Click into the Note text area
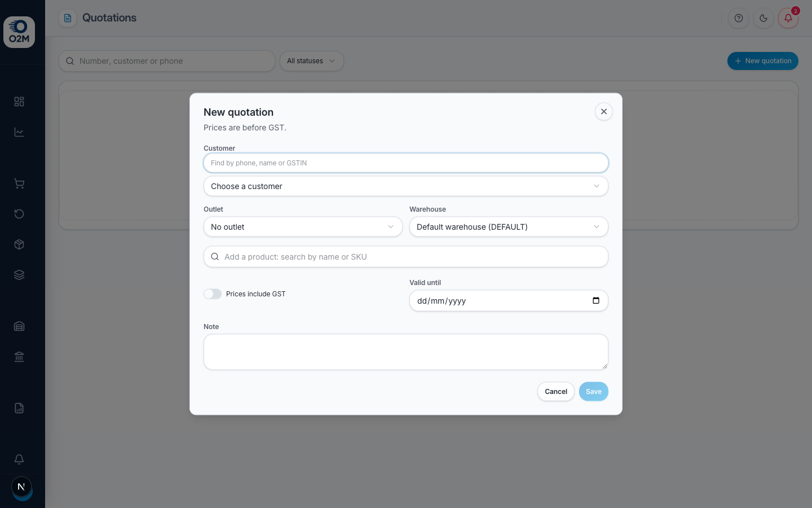812x508 pixels. 406,352
